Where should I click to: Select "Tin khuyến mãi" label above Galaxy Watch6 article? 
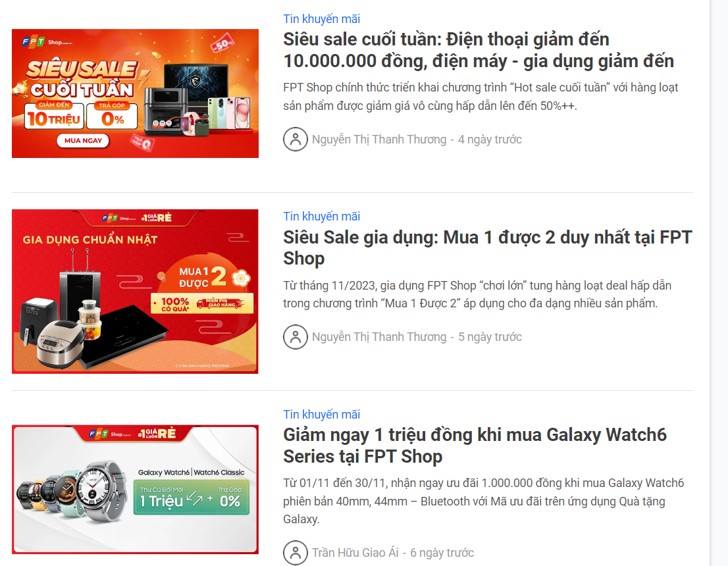coord(321,414)
